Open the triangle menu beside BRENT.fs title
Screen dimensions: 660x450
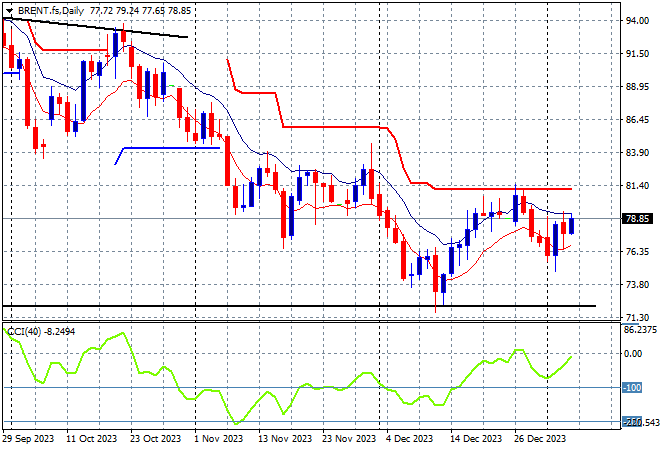pyautogui.click(x=9, y=11)
